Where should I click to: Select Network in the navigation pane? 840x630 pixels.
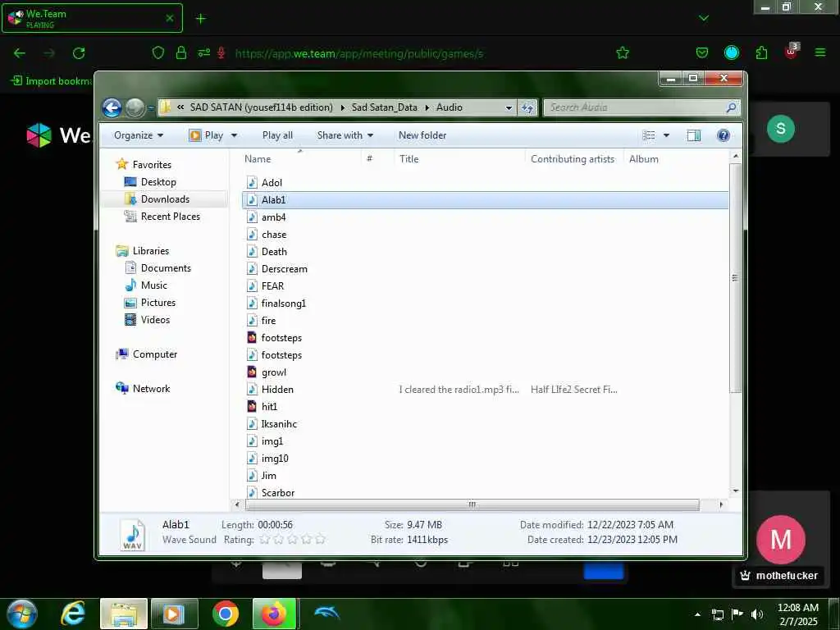coord(151,389)
